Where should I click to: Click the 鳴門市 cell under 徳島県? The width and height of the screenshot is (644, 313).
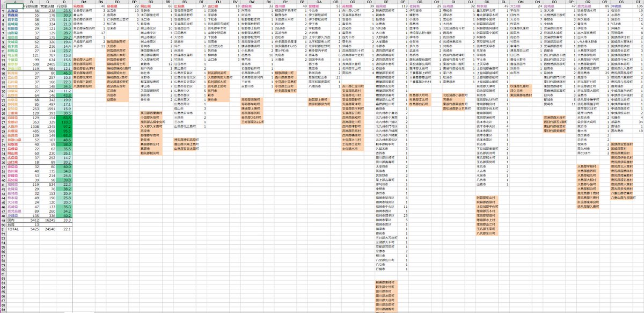[252, 60]
